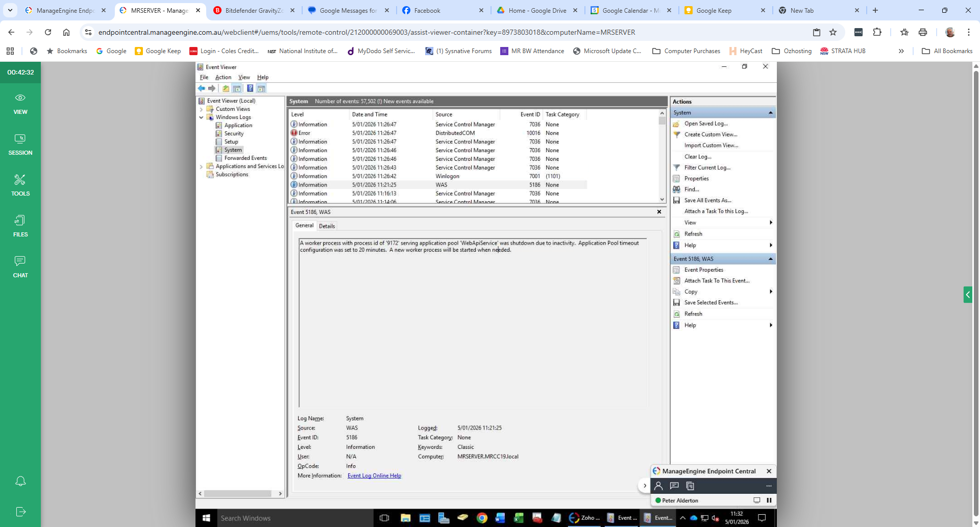Click the blue Back arrow in Event Viewer toolbar
The image size is (980, 527).
(202, 88)
